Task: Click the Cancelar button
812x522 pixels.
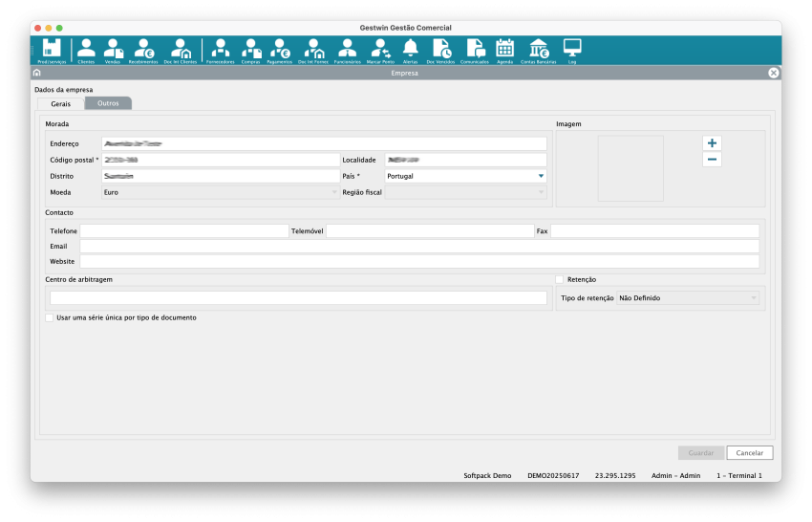Action: [x=749, y=453]
